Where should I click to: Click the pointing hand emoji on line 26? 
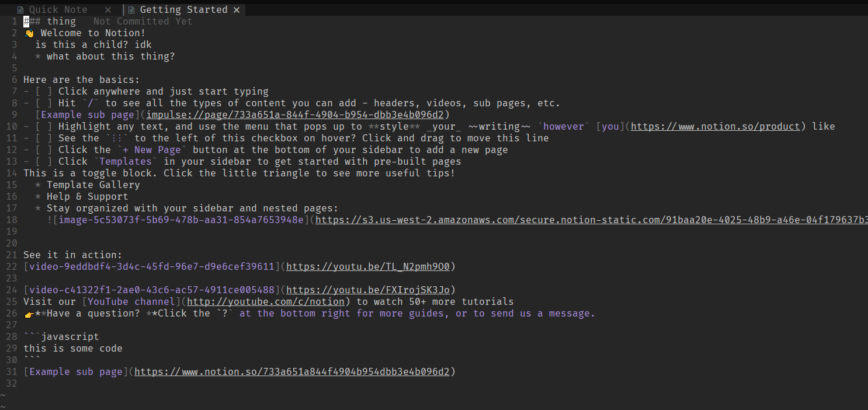[x=29, y=314]
